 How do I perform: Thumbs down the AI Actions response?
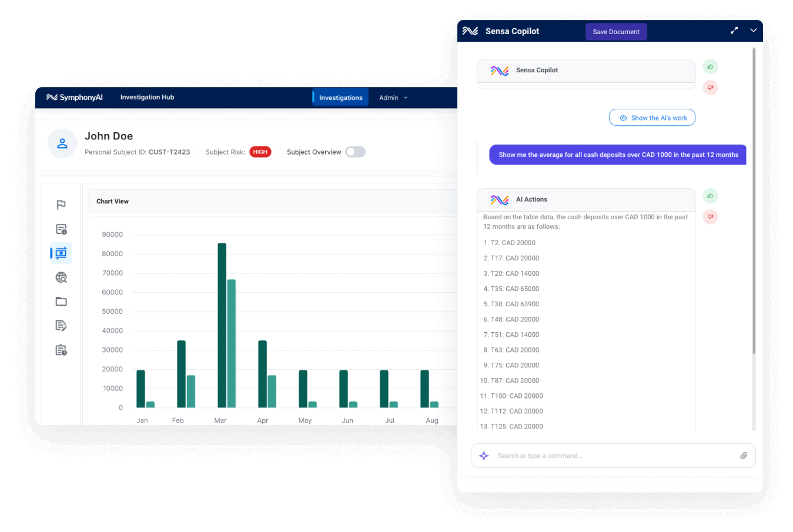pos(710,217)
